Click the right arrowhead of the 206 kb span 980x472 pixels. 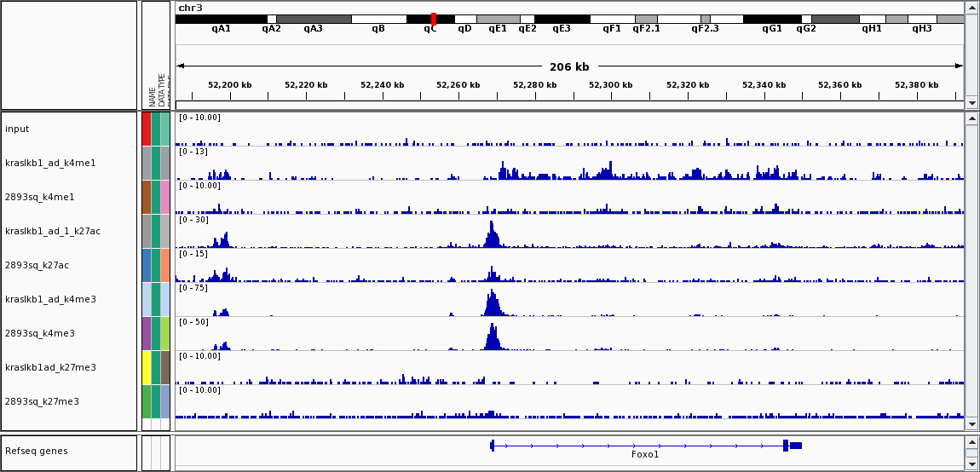click(959, 66)
